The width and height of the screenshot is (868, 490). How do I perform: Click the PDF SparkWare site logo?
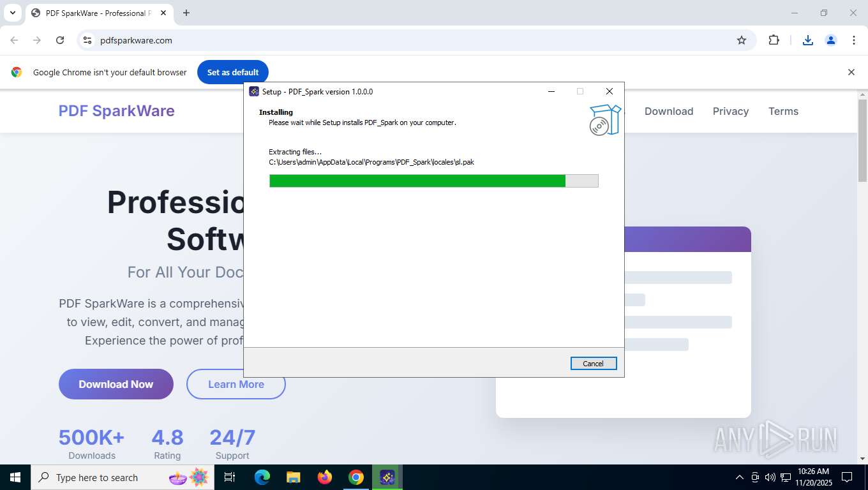point(116,110)
